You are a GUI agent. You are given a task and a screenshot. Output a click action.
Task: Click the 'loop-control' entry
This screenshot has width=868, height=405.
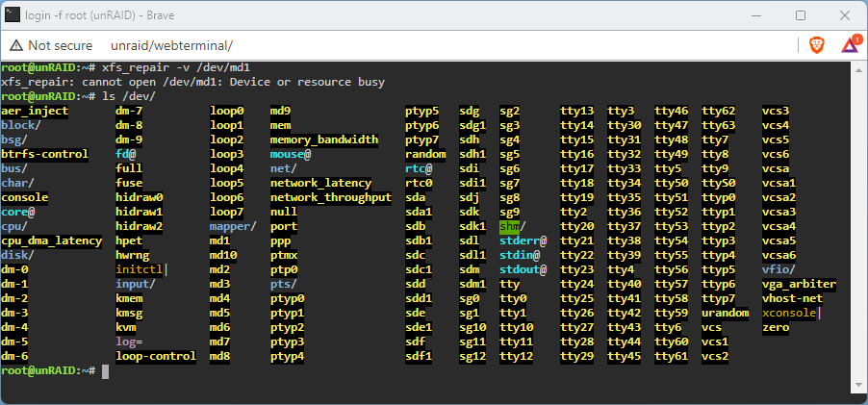(156, 356)
